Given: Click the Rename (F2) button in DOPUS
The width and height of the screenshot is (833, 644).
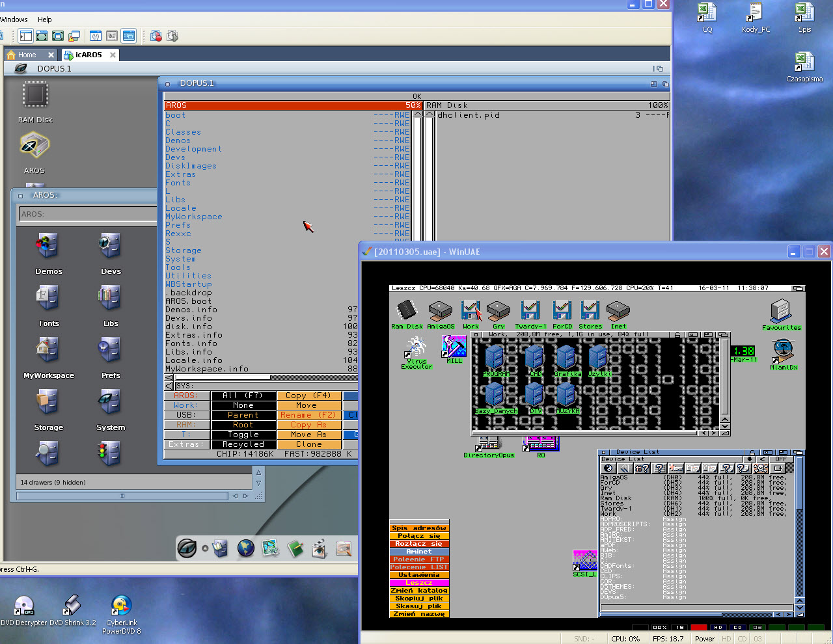Looking at the screenshot, I should pyautogui.click(x=308, y=415).
